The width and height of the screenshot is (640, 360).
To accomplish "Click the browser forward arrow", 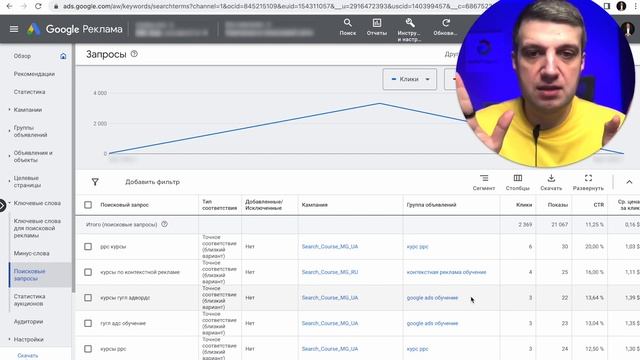I will [x=24, y=6].
